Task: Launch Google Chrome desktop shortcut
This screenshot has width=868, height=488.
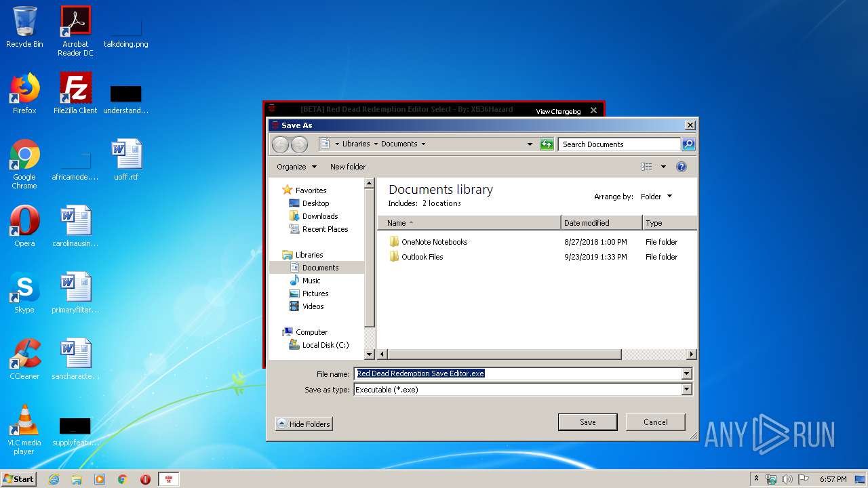Action: [24, 164]
